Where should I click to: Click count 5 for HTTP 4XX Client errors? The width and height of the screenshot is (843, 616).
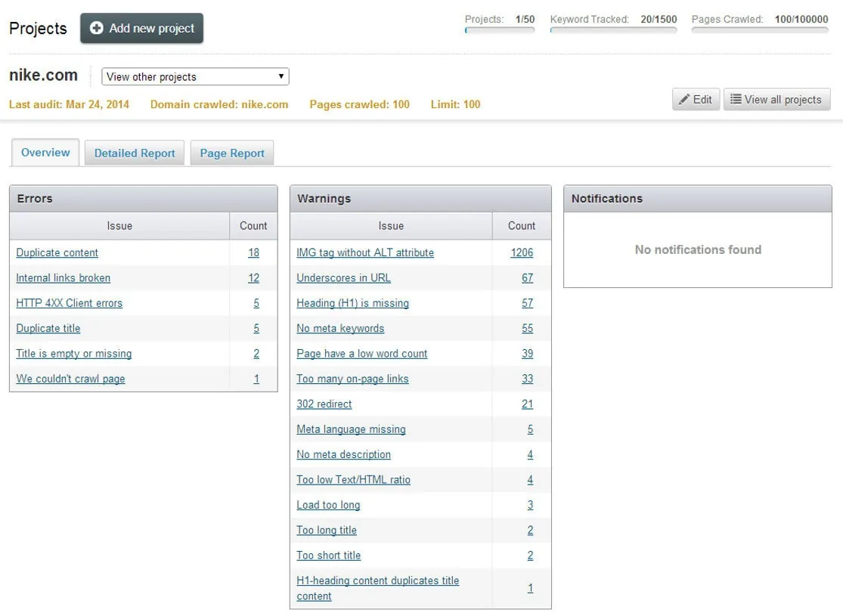256,303
